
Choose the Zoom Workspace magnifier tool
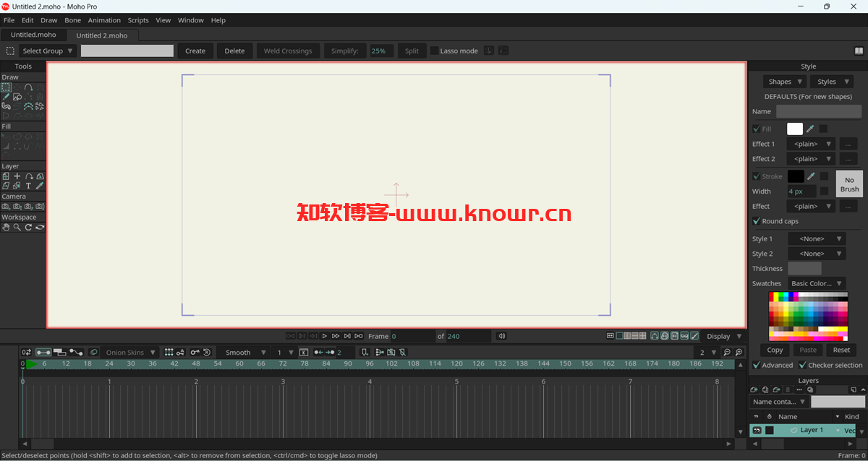point(17,227)
